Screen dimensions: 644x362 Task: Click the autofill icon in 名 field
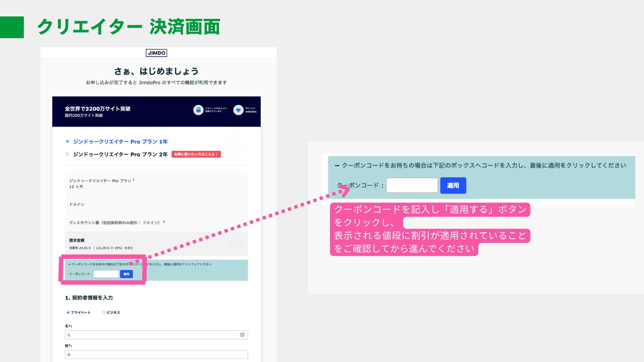tap(242, 335)
